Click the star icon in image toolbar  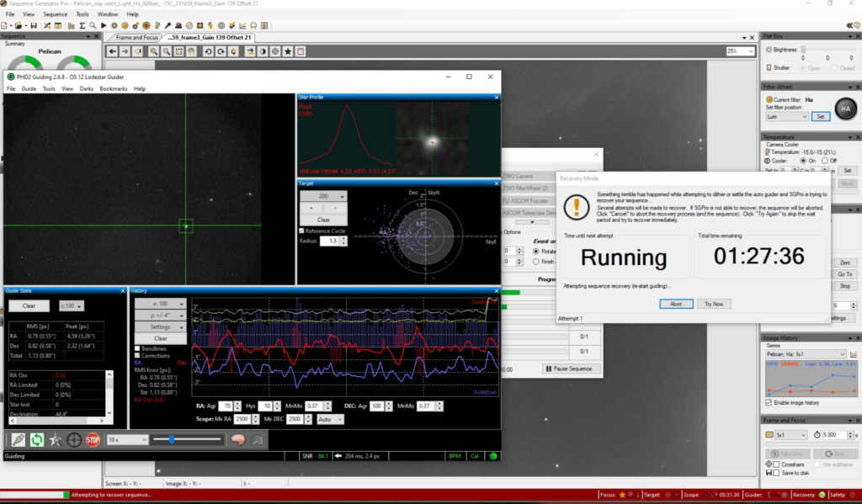(x=288, y=51)
